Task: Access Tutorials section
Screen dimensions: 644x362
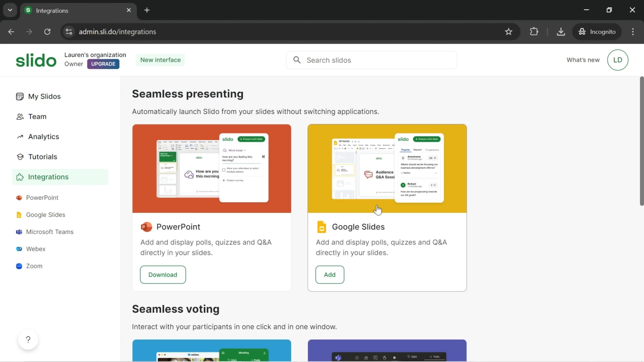Action: tap(42, 157)
